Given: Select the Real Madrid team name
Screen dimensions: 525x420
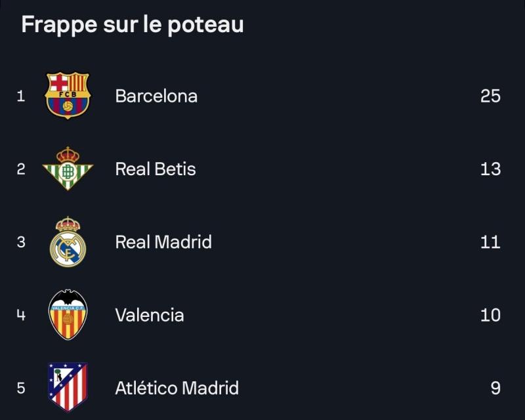Looking at the screenshot, I should [163, 241].
